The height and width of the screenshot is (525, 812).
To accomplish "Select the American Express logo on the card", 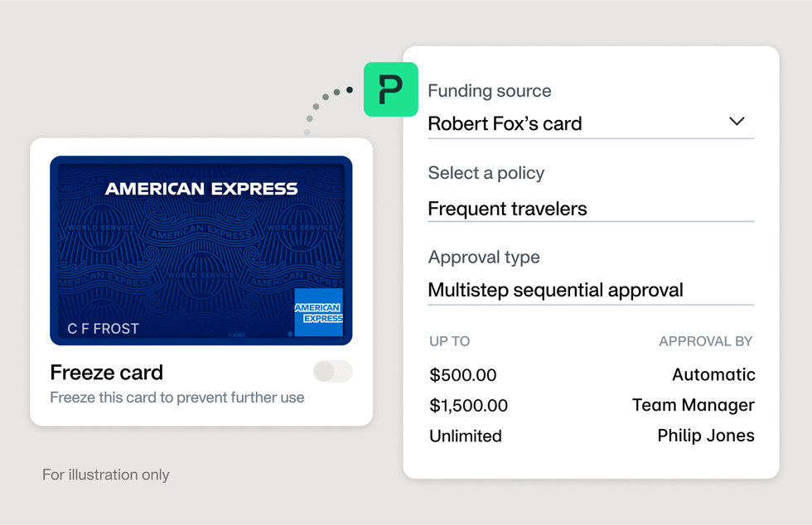I will [319, 313].
